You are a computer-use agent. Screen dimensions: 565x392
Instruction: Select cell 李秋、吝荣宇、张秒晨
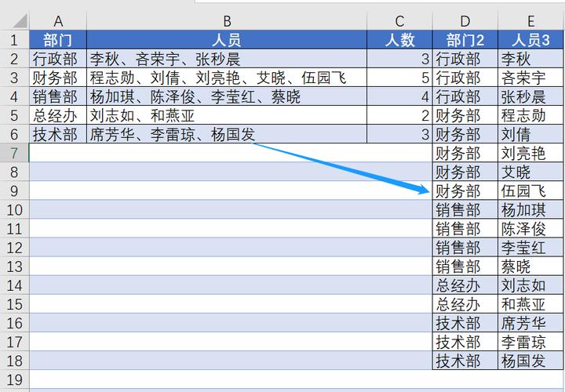227,59
